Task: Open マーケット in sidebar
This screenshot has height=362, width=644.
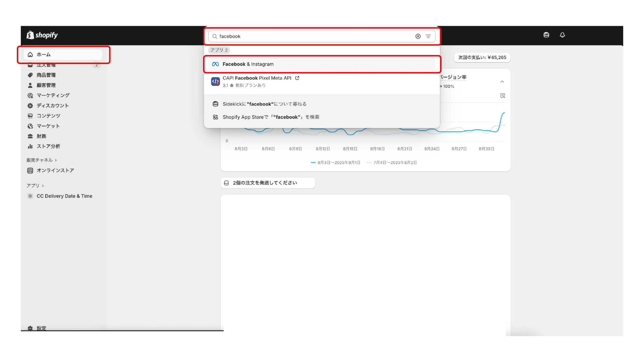Action: 63,126
